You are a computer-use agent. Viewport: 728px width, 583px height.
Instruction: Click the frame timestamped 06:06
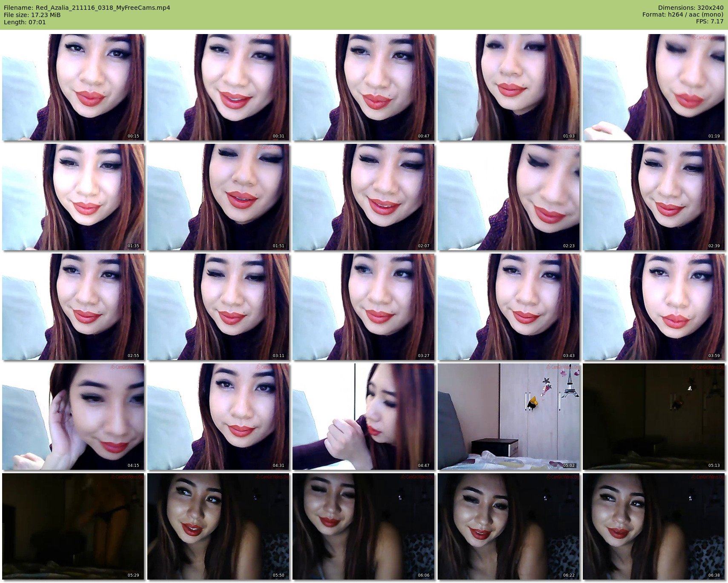364,526
